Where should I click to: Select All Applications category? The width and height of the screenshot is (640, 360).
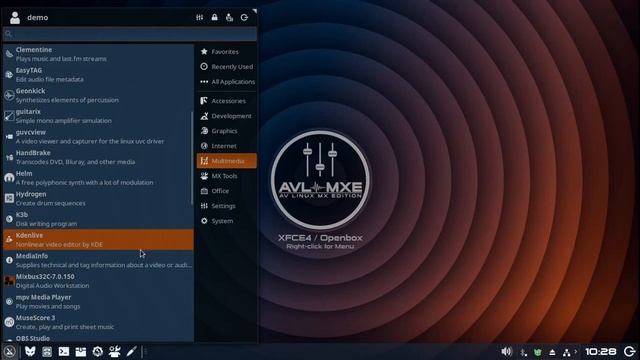pyautogui.click(x=227, y=82)
